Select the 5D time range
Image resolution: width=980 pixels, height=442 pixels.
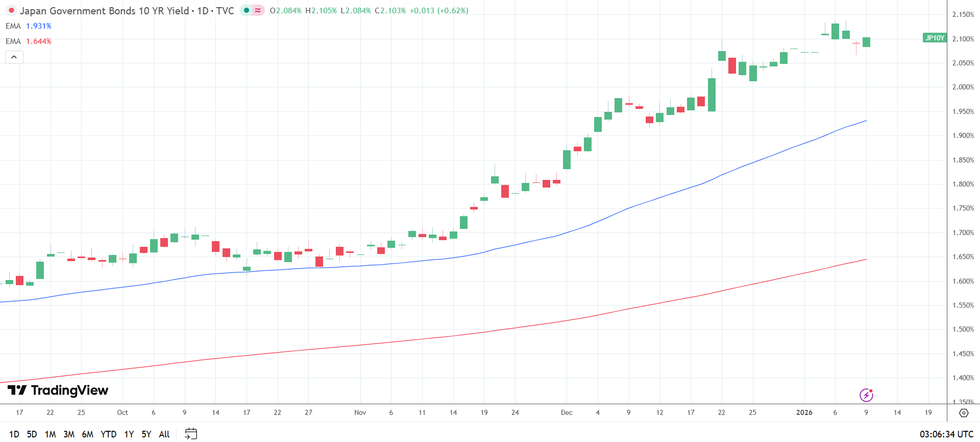click(x=32, y=434)
